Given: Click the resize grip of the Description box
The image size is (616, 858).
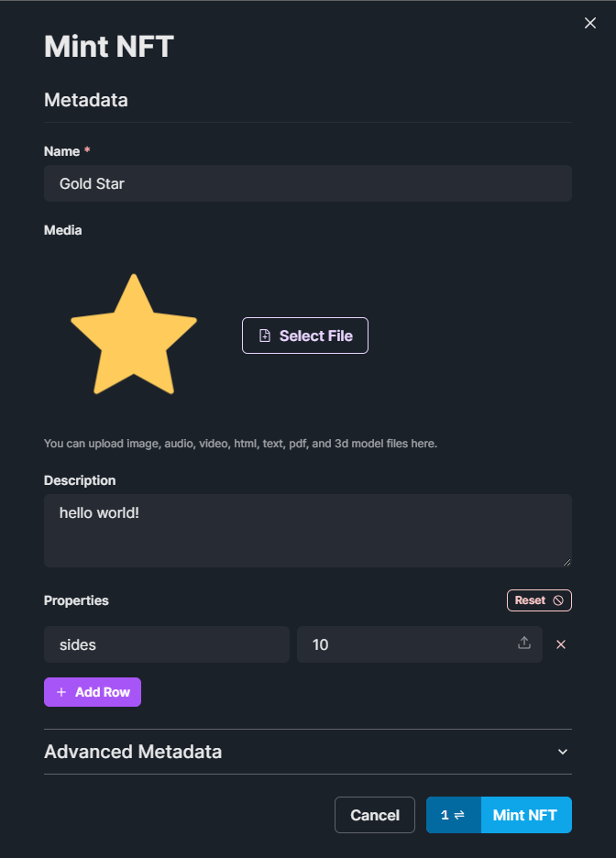Looking at the screenshot, I should (567, 562).
